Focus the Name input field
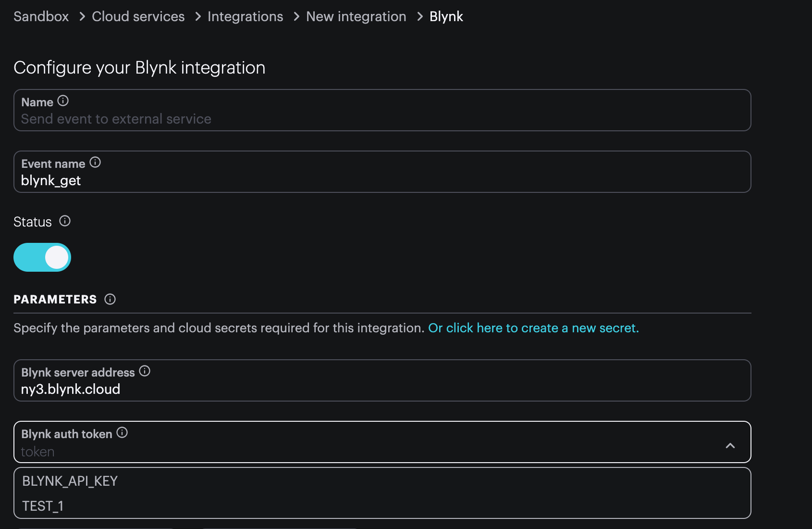 coord(382,110)
